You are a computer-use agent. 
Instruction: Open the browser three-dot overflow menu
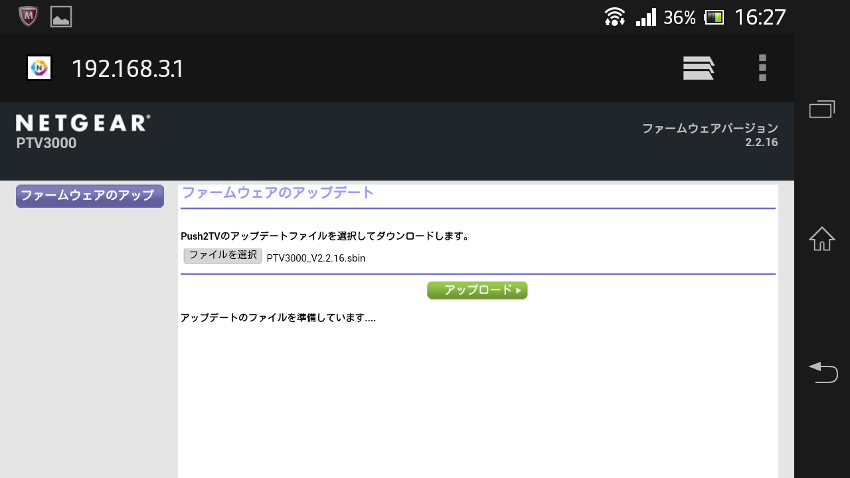(762, 68)
